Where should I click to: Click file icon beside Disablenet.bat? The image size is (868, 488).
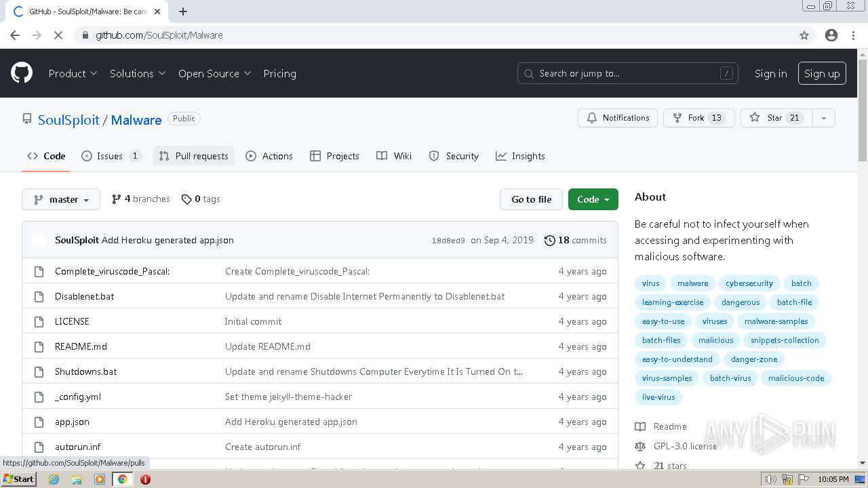point(39,296)
